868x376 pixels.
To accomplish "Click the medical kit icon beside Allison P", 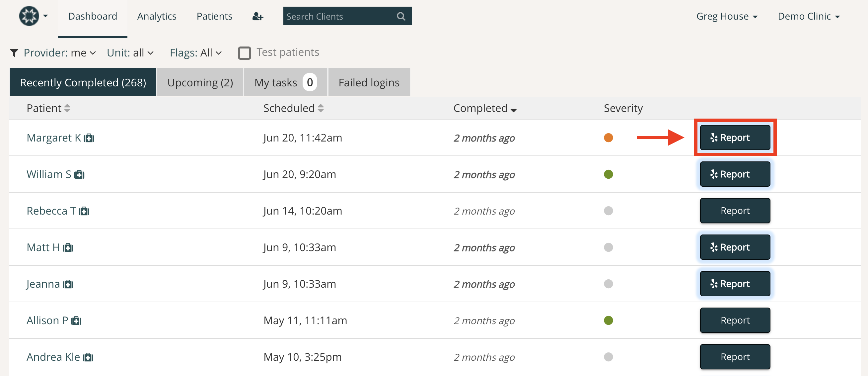I will pos(77,320).
